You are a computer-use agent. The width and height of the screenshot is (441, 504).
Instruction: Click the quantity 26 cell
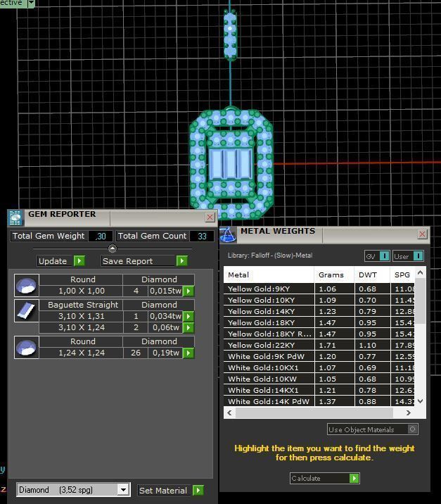pyautogui.click(x=136, y=353)
